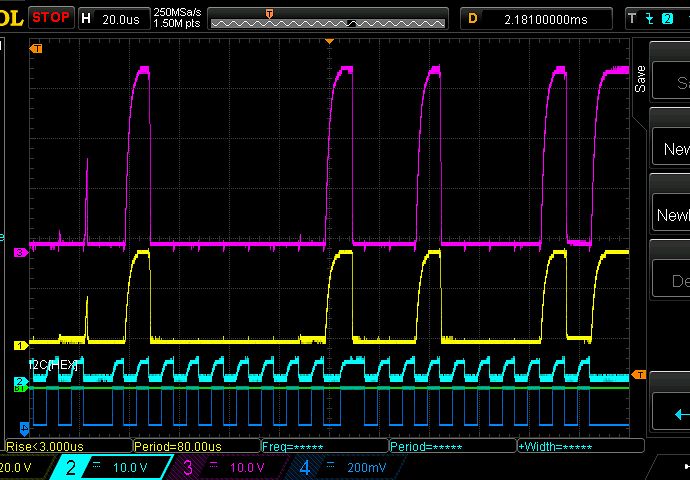Screen dimensions: 690x480
Task: Click the magenta channel 3 waveform first pulse
Action: point(139,154)
